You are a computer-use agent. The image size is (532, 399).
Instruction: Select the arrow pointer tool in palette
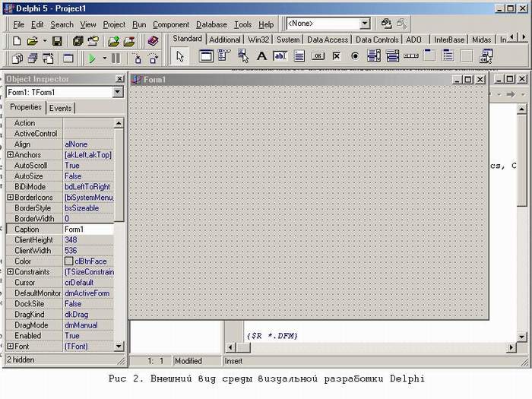[180, 56]
